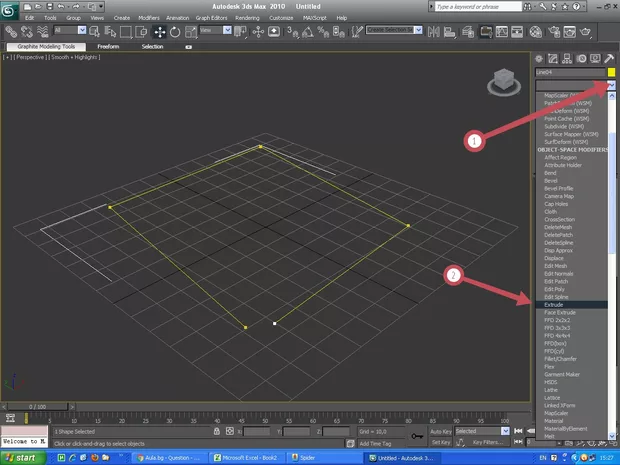This screenshot has width=620, height=465.
Task: Click the Set Key button
Action: pyautogui.click(x=440, y=442)
